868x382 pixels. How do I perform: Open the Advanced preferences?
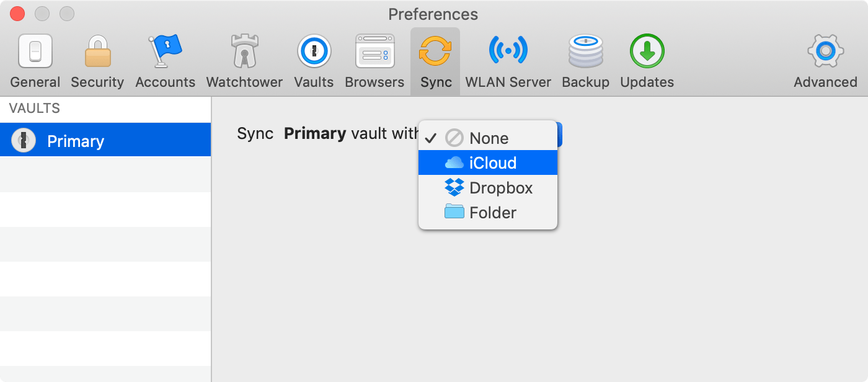coord(825,59)
